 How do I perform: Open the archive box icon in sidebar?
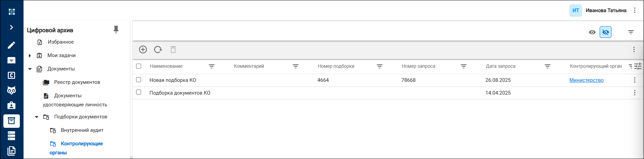pyautogui.click(x=11, y=121)
